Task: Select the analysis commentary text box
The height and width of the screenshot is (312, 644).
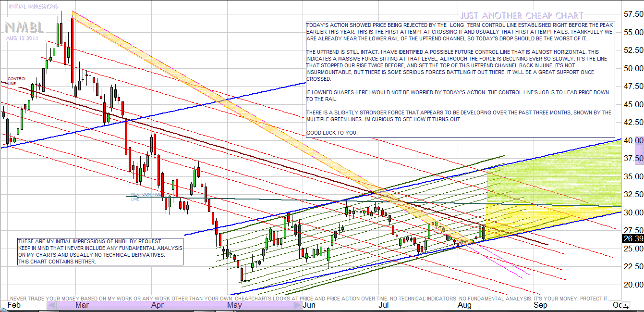Action: 460,79
